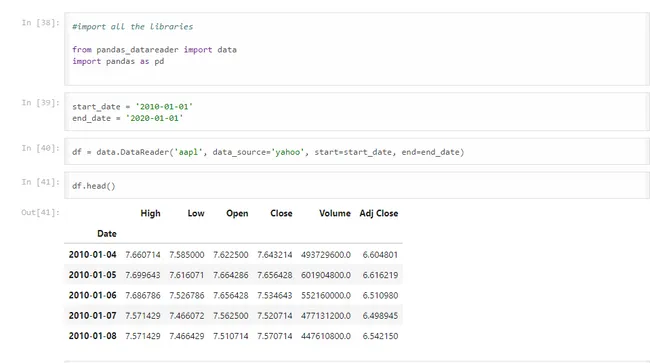Click the Open value 7.510714
The image size is (650, 363).
(230, 336)
